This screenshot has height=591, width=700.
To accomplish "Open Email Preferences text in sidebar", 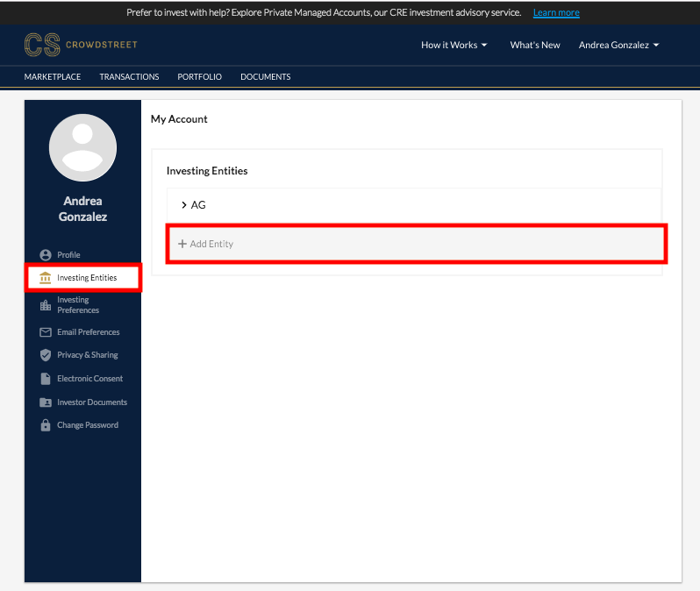I will (89, 332).
